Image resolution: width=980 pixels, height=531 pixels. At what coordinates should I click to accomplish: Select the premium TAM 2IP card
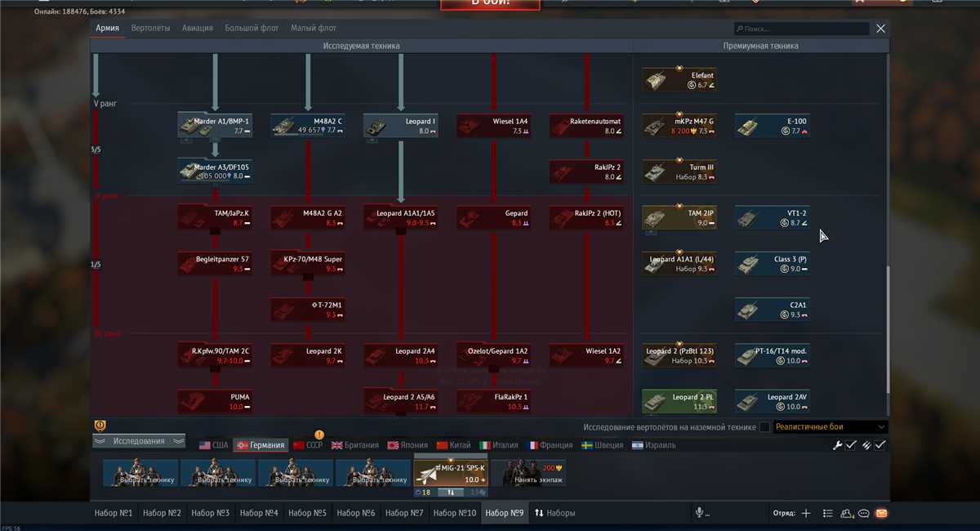[x=679, y=216]
